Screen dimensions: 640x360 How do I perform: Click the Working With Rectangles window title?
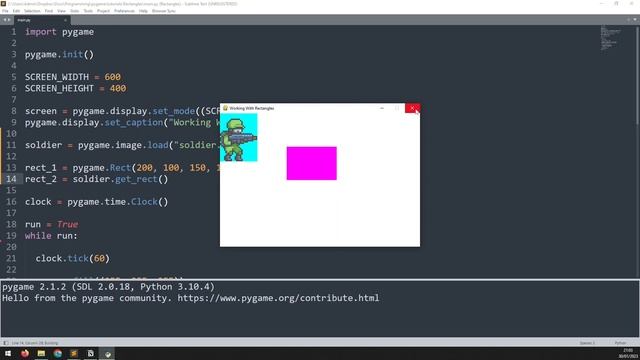pos(252,108)
